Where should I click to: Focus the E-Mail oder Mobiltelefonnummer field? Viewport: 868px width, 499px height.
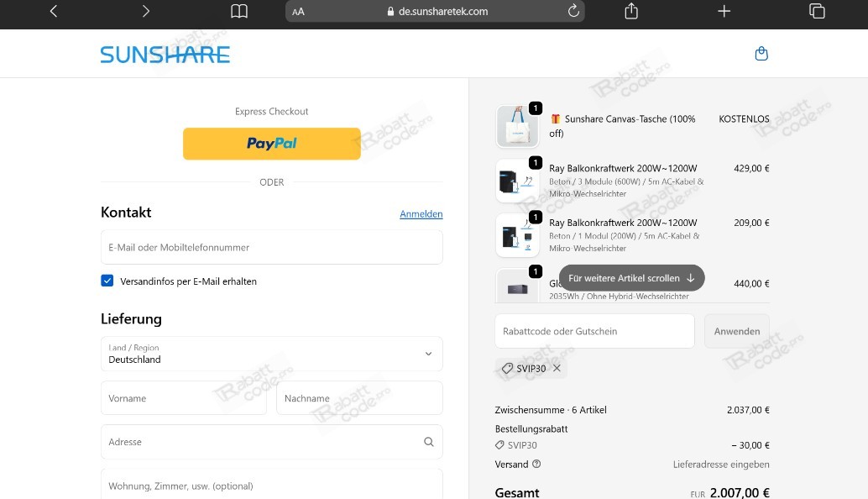point(272,247)
